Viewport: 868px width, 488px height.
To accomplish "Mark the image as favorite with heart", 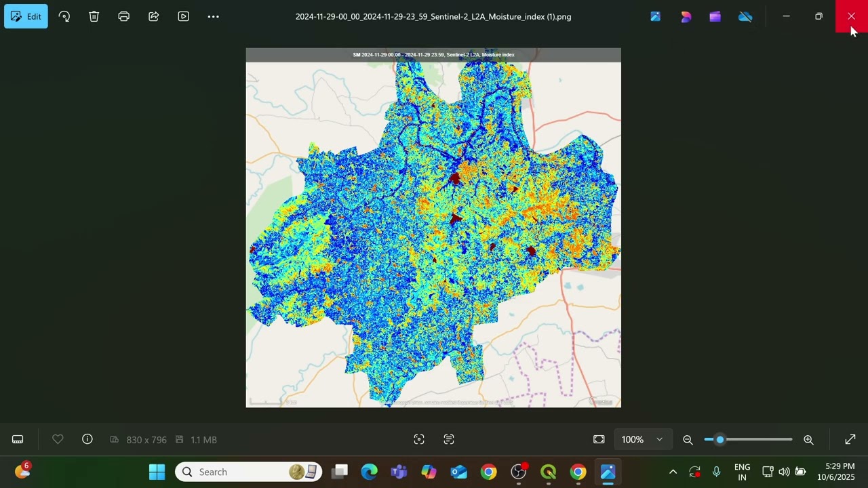I will [x=58, y=439].
